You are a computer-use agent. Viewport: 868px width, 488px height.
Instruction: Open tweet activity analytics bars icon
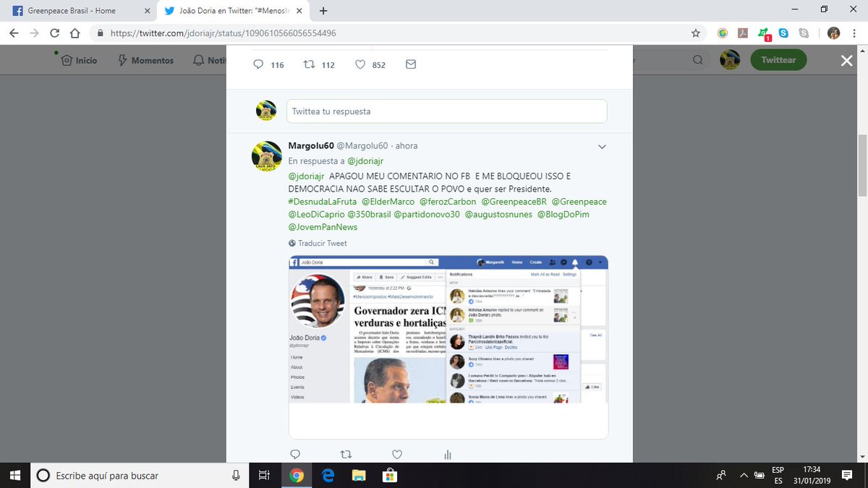[448, 455]
